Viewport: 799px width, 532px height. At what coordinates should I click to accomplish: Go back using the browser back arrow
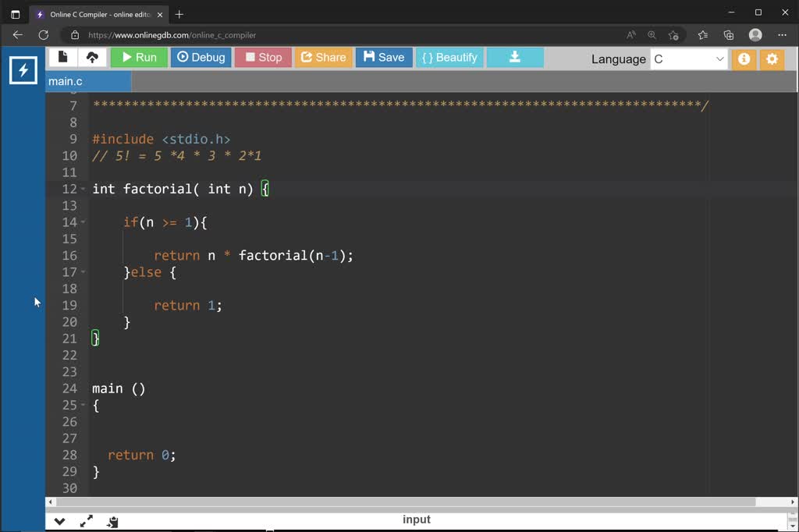click(x=17, y=34)
